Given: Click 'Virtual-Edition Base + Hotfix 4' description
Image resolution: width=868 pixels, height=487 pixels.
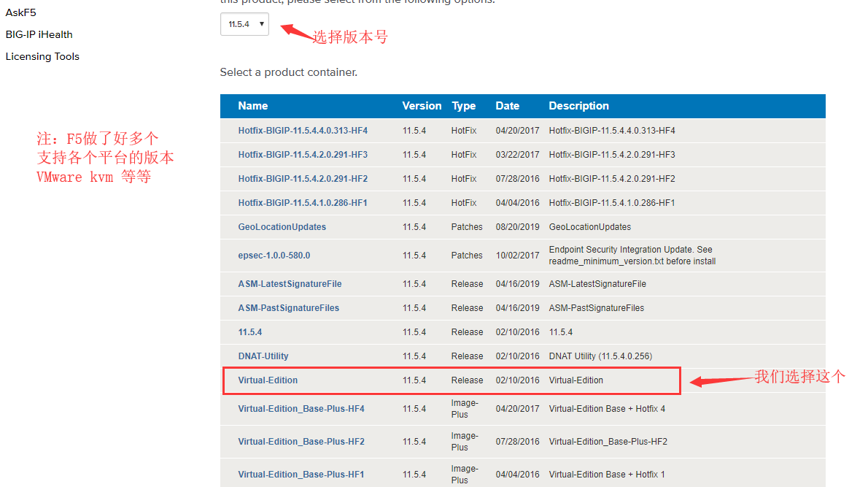Looking at the screenshot, I should [x=608, y=409].
